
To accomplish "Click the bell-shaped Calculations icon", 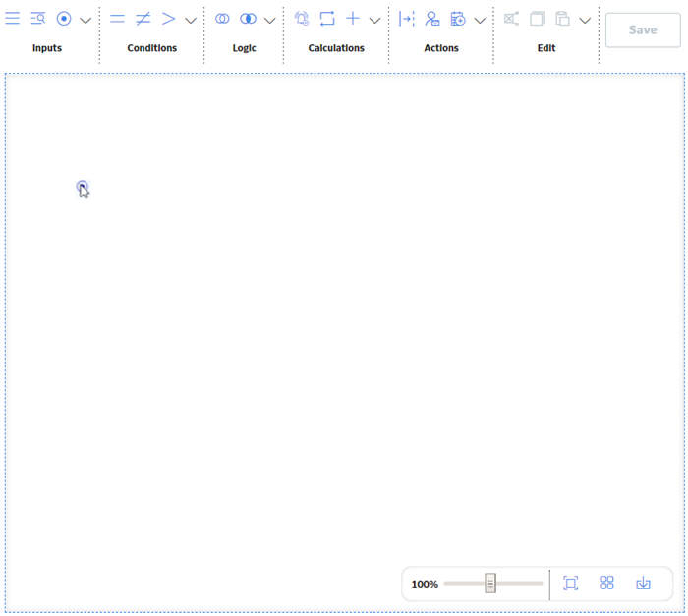I will click(302, 19).
